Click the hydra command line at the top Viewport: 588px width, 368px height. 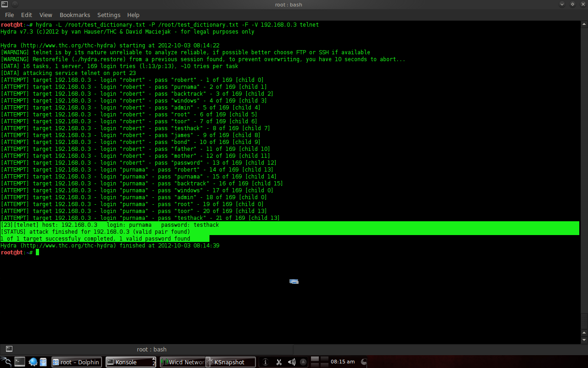tap(159, 25)
